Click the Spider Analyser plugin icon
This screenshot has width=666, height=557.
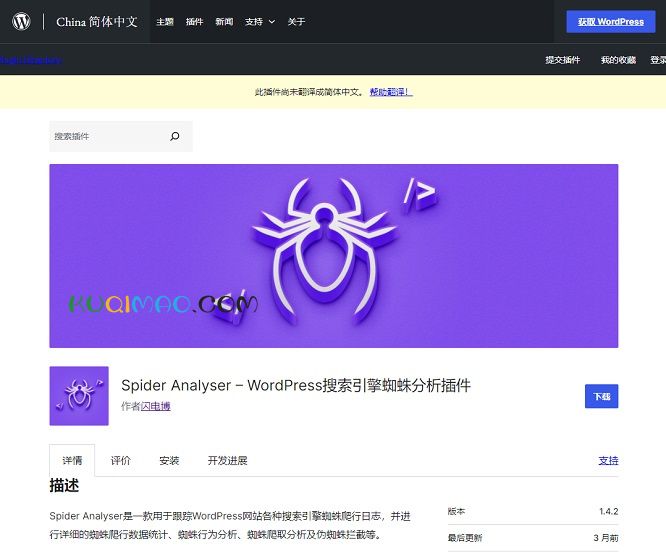79,396
